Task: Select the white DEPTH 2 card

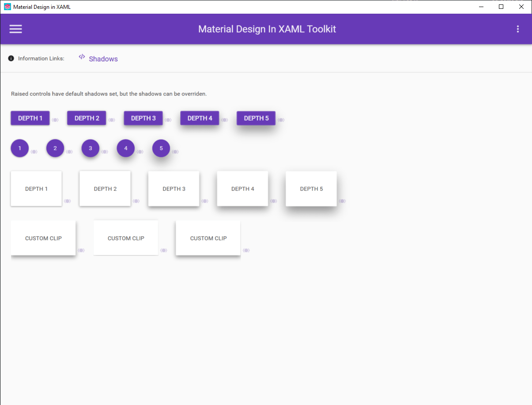Action: click(x=105, y=189)
